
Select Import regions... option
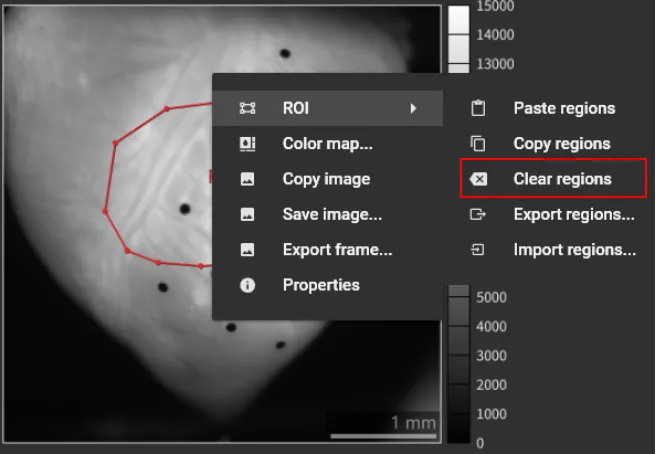pos(574,250)
